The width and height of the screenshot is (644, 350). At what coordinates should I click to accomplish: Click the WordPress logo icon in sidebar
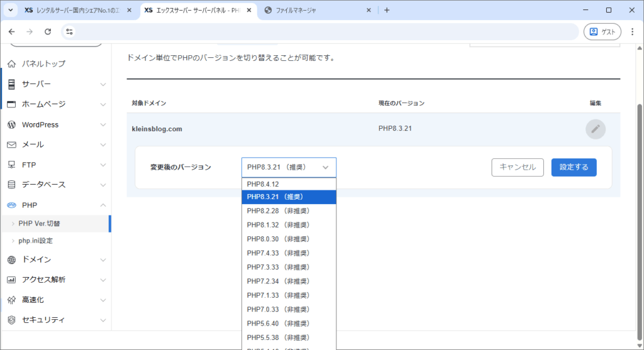pos(11,124)
